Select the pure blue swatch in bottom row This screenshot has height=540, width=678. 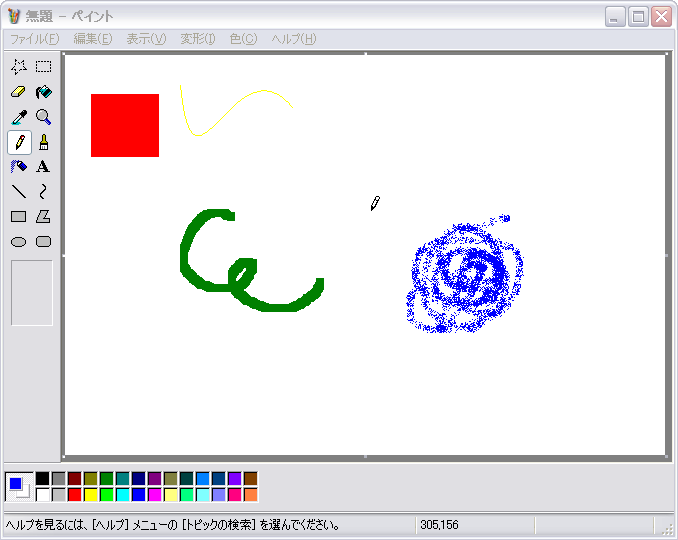[x=138, y=495]
